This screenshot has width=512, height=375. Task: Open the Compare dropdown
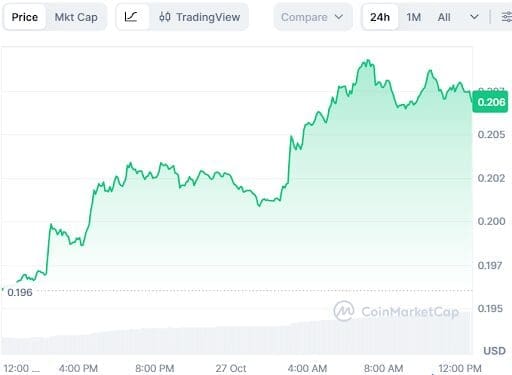tap(312, 17)
